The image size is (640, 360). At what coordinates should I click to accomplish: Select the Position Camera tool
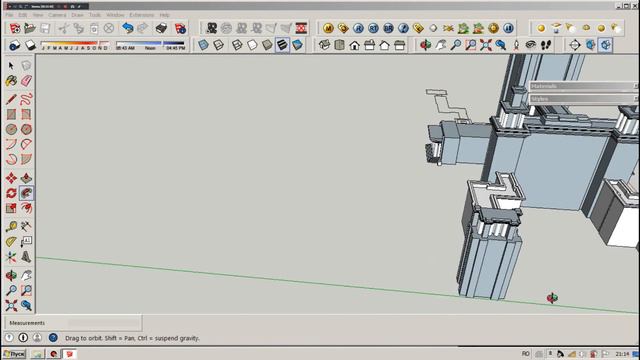516,45
